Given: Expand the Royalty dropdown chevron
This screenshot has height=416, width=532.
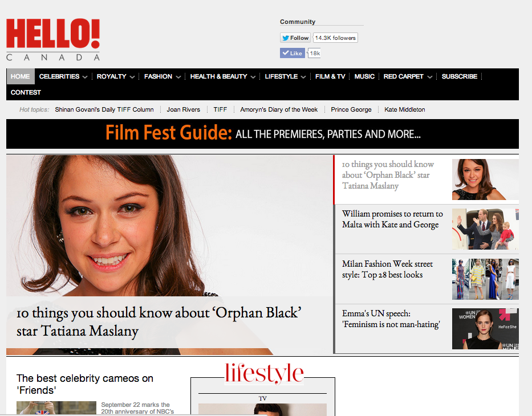Looking at the screenshot, I should (132, 77).
